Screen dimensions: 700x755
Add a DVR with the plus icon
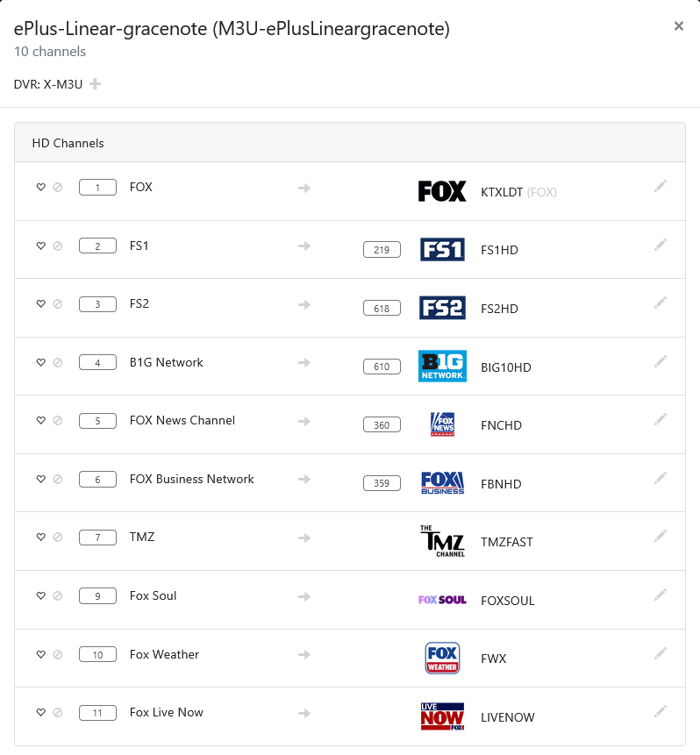pyautogui.click(x=95, y=84)
